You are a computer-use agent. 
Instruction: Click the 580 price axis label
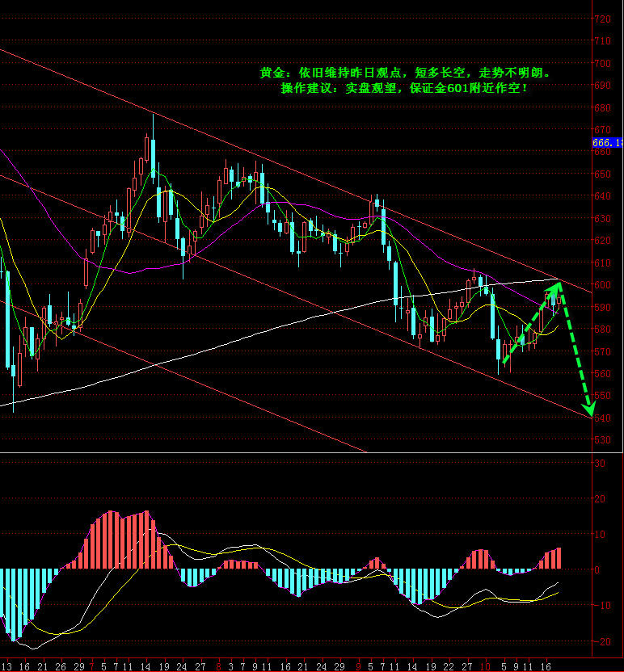602,330
